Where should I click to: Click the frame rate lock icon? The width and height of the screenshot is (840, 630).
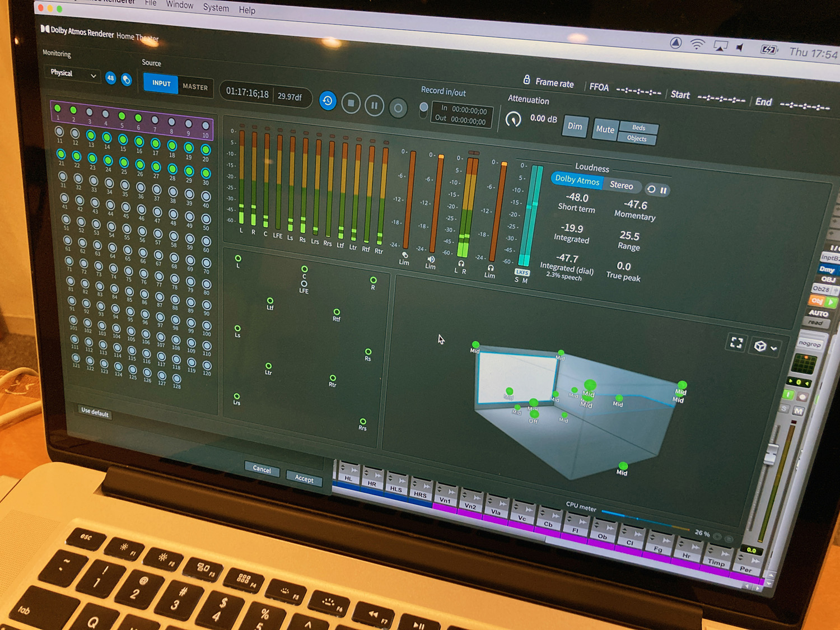526,80
